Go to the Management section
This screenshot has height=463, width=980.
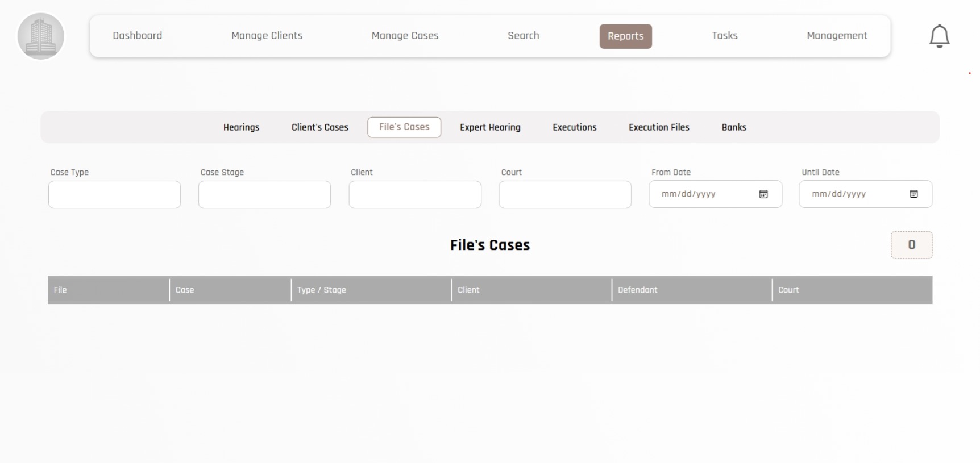coord(837,36)
